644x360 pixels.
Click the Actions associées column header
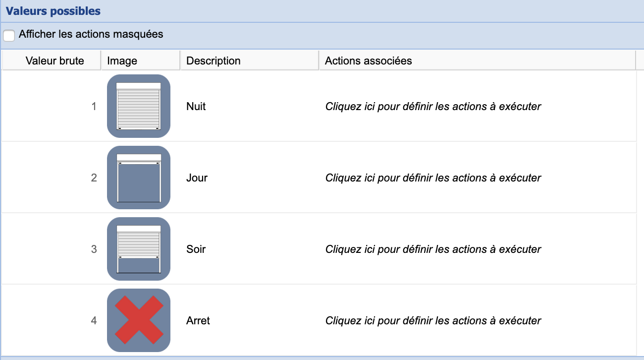click(x=368, y=61)
